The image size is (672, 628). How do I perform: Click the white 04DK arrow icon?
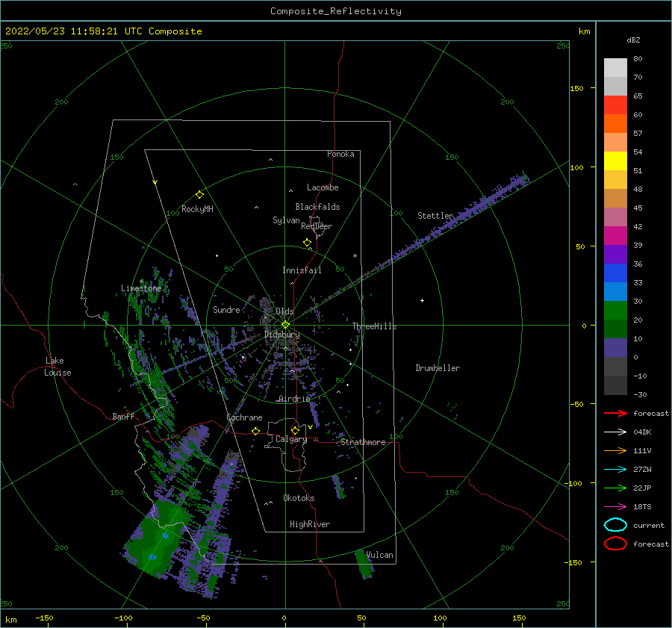615,432
